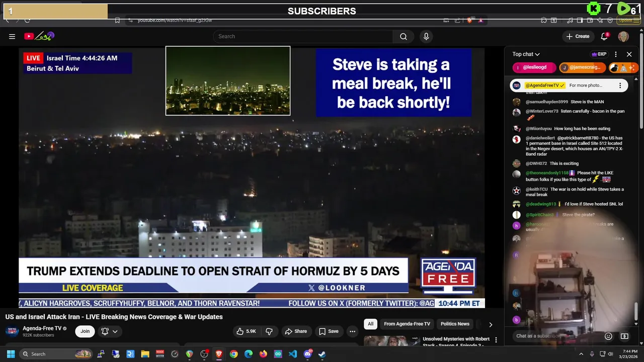The image size is (644, 362).
Task: Open the account avatar menu
Action: [x=623, y=36]
